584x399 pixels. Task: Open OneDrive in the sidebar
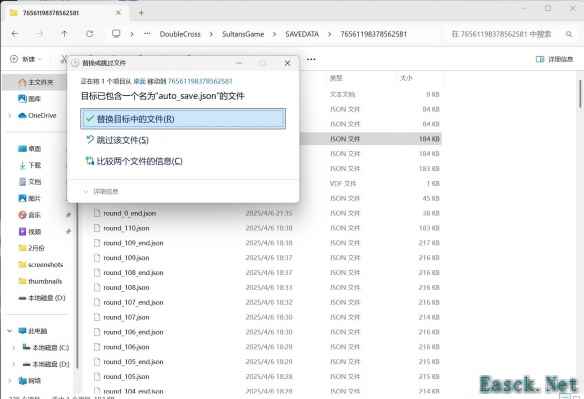(x=37, y=115)
